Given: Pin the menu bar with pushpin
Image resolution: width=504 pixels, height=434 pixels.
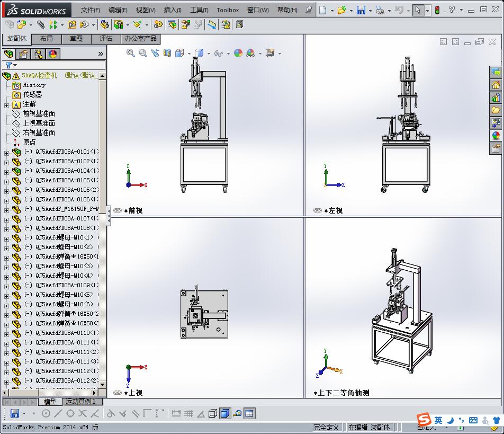Looking at the screenshot, I should (309, 10).
